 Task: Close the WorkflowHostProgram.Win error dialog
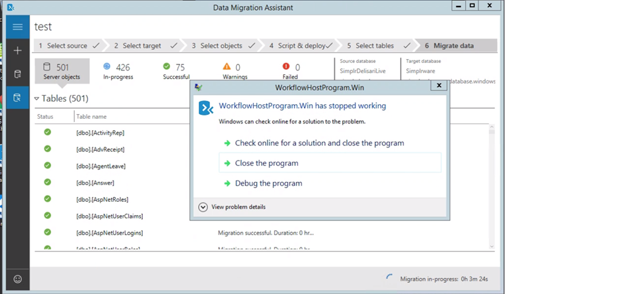[439, 86]
